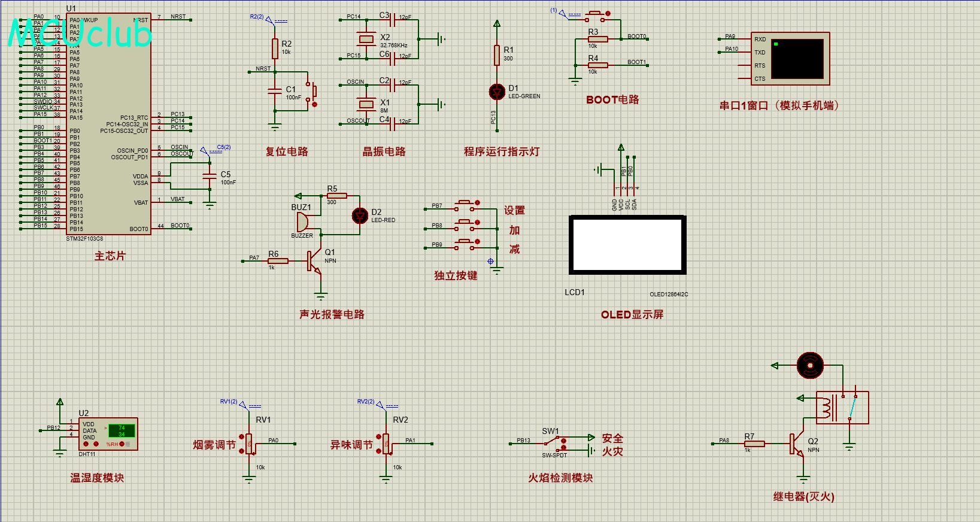Click the OLED显示屏 label

point(632,314)
